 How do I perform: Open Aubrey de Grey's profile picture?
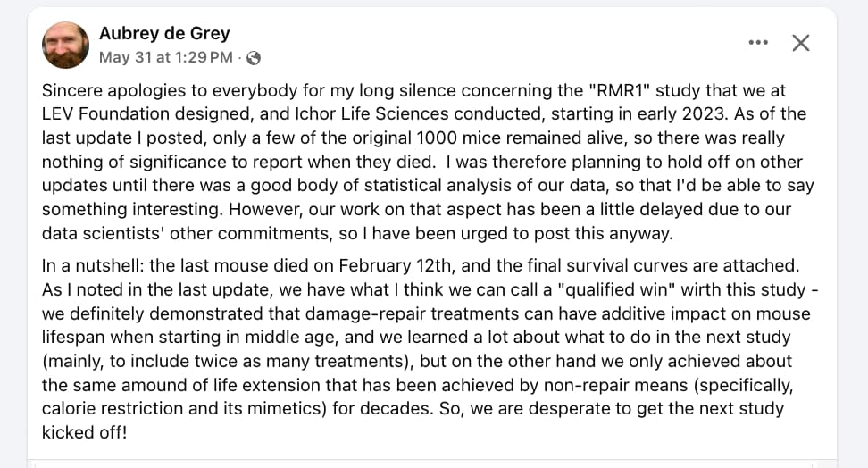click(x=65, y=45)
